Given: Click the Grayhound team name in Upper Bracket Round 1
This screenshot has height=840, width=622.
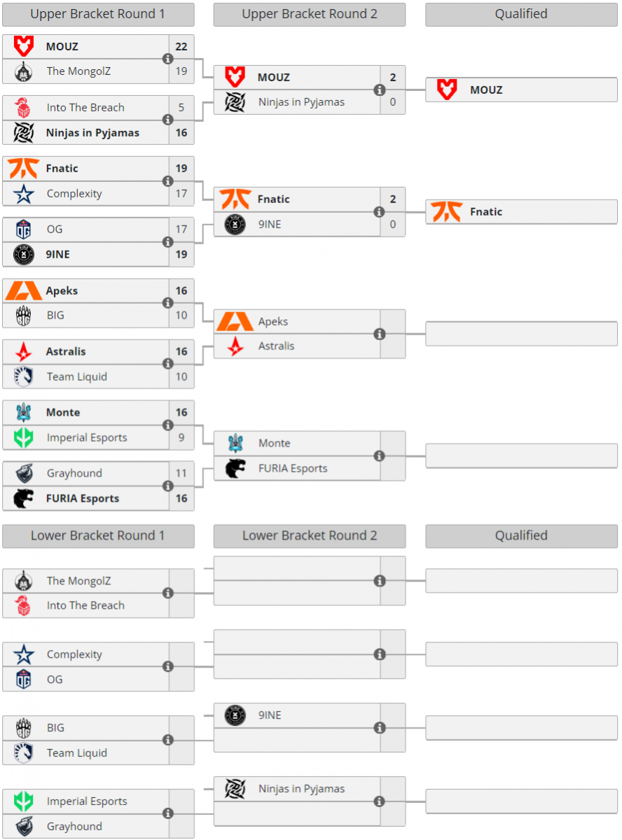Looking at the screenshot, I should point(74,473).
